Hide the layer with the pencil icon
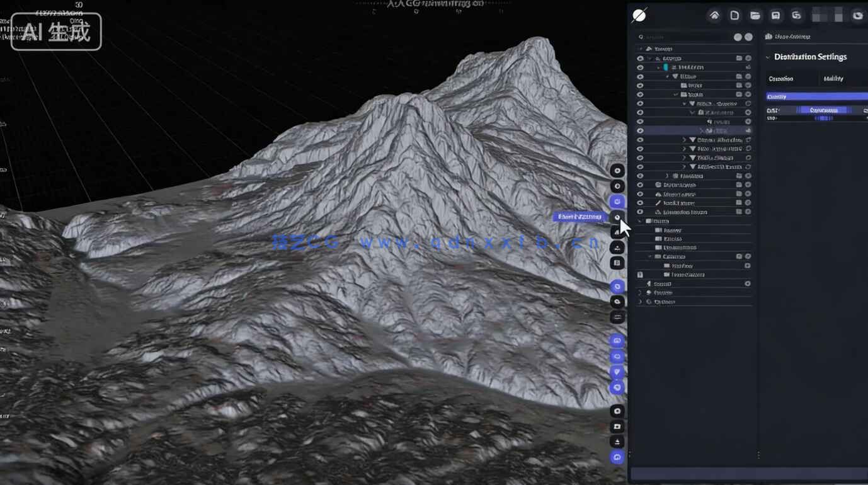This screenshot has height=485, width=868. pyautogui.click(x=640, y=203)
